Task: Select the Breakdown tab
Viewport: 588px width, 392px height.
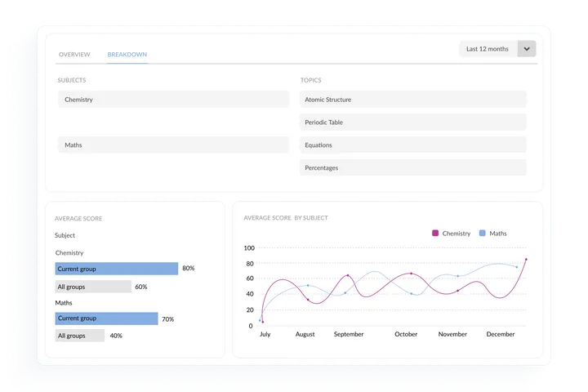Action: [127, 55]
